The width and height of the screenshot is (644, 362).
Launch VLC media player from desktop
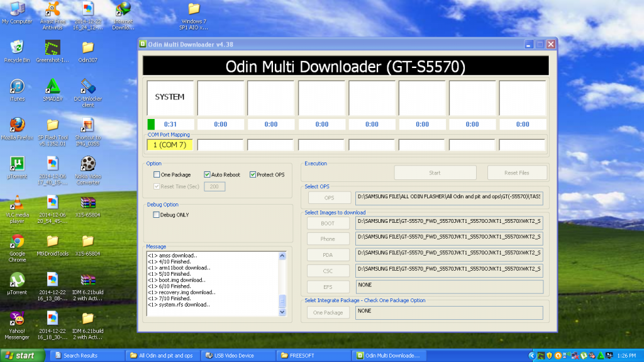pyautogui.click(x=18, y=201)
